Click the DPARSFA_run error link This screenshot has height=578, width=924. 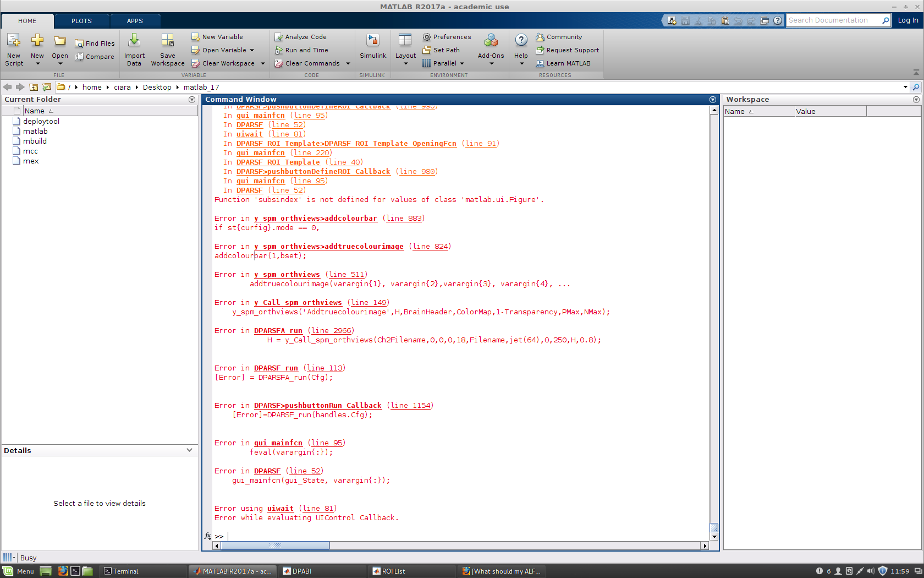pos(278,331)
